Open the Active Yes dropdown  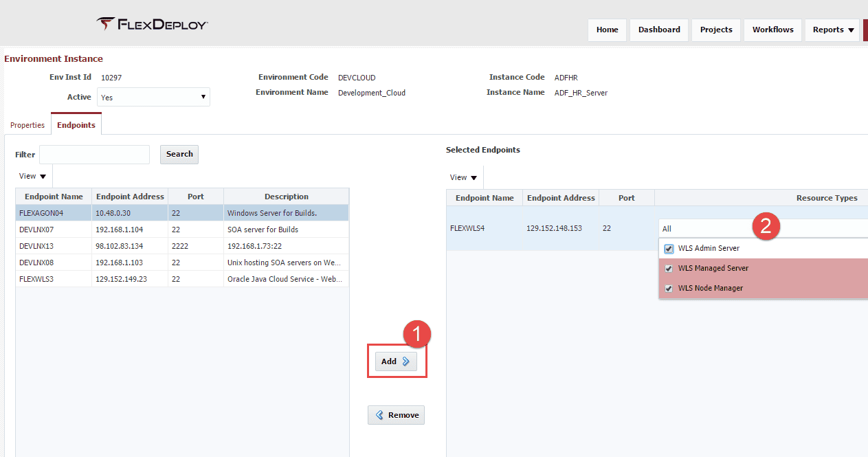coord(153,97)
